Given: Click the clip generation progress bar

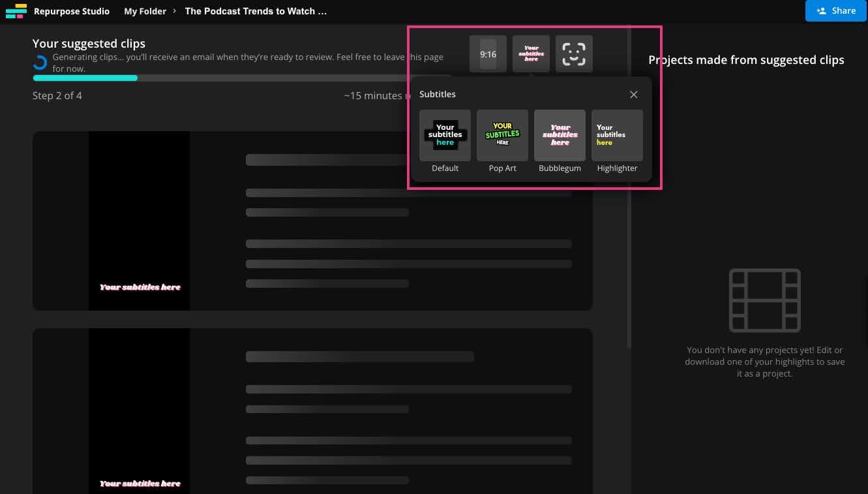Looking at the screenshot, I should coord(241,78).
